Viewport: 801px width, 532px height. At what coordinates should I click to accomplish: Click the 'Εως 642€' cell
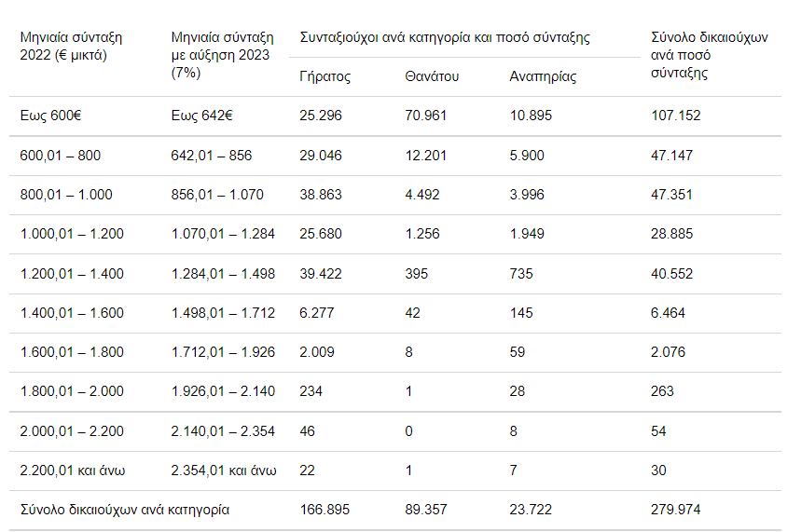point(202,116)
